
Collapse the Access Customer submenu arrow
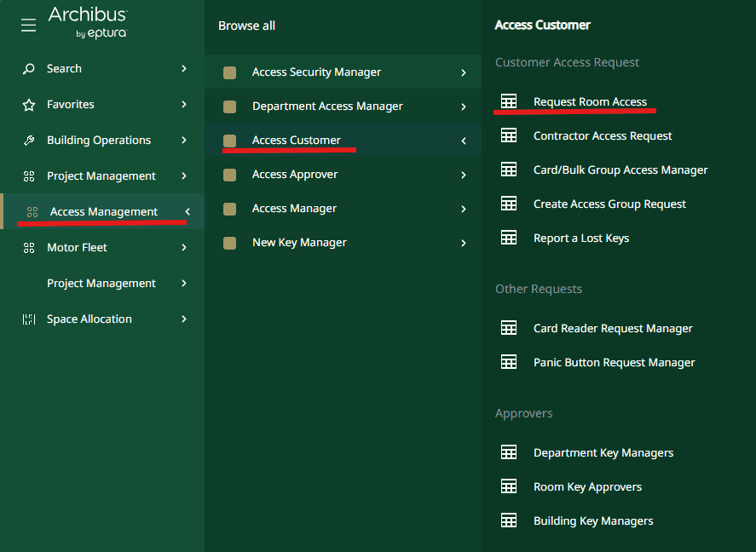click(x=464, y=141)
